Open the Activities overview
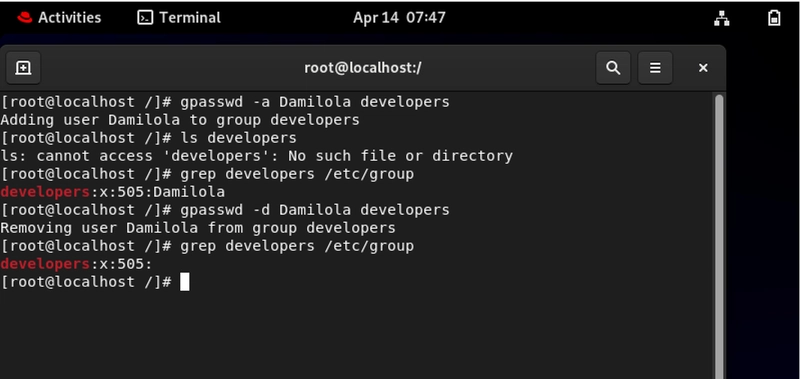Screen dimensions: 800x379 [x=59, y=18]
